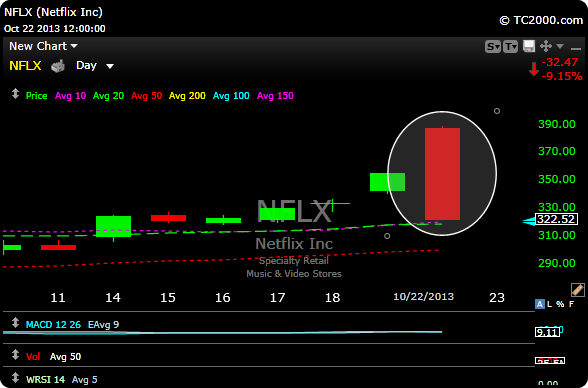Click the four-arrow move icon
The height and width of the screenshot is (388, 588).
pyautogui.click(x=546, y=46)
